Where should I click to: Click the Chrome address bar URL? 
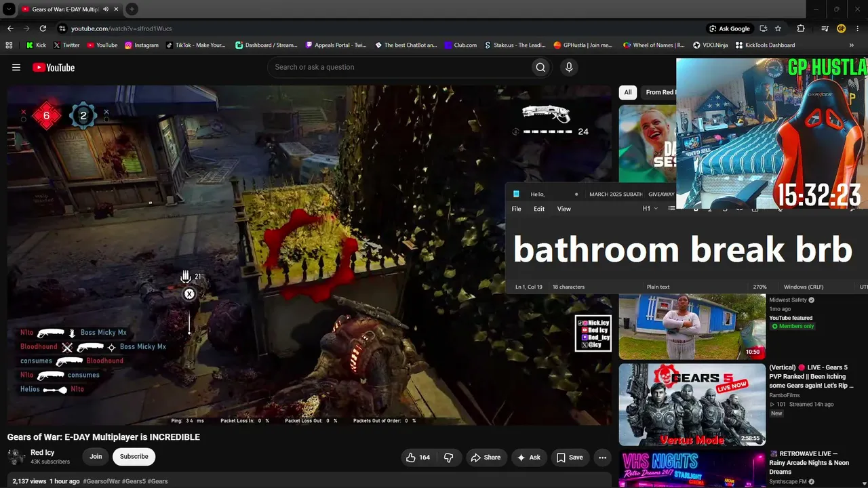pos(121,28)
